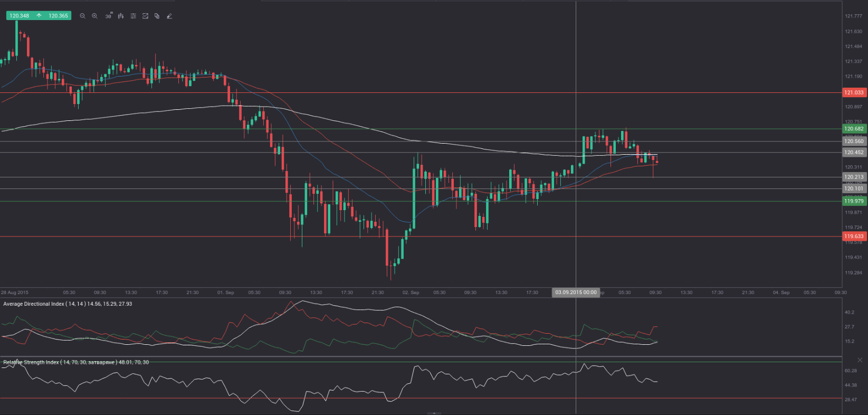Open the Average Directional Index indicator label
Image resolution: width=868 pixels, height=415 pixels.
[x=68, y=304]
